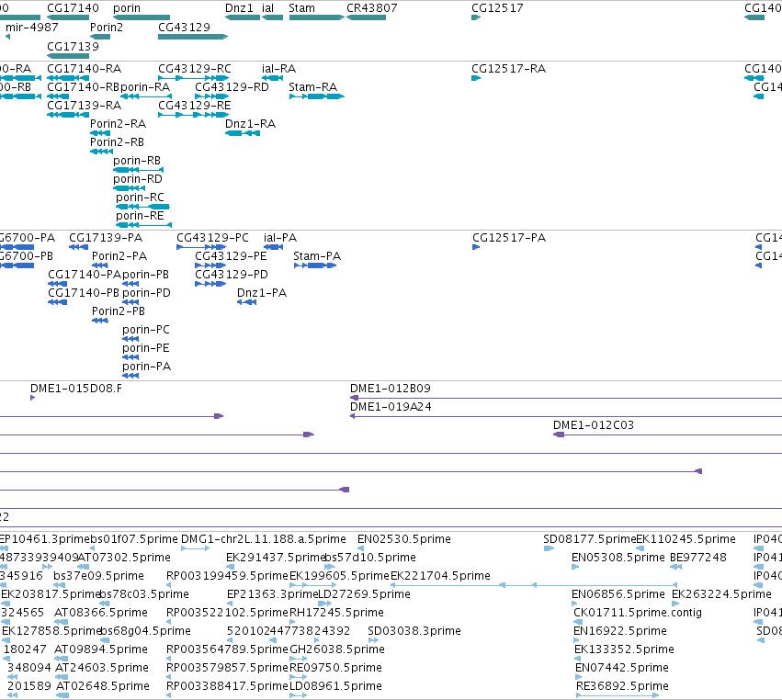Click transcript CG43129-RE
The height and width of the screenshot is (700, 782).
(194, 115)
